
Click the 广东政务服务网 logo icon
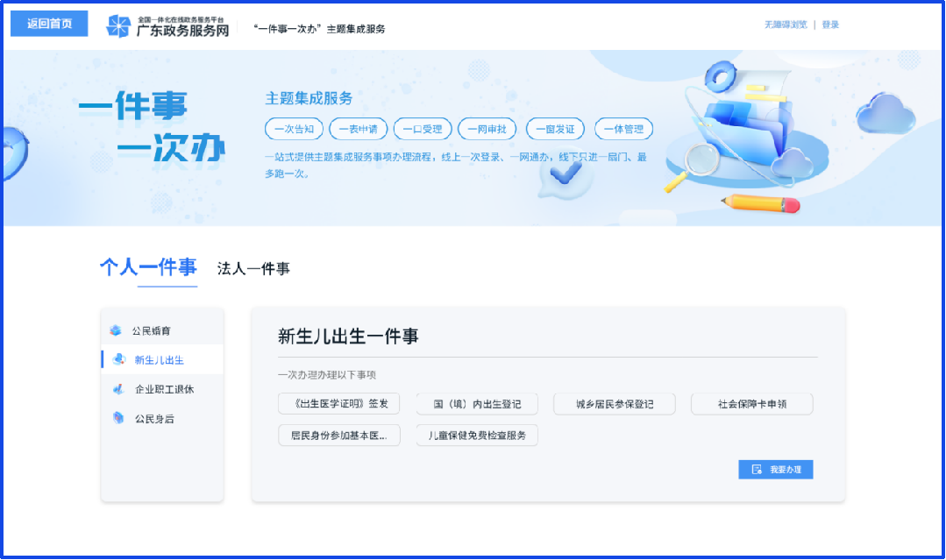[x=117, y=26]
